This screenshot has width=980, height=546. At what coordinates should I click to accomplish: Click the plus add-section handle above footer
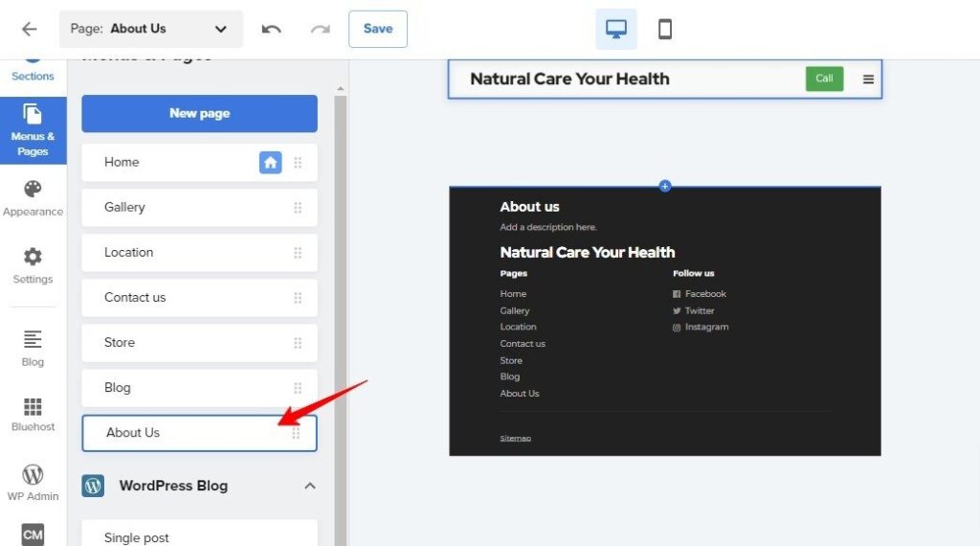point(665,186)
